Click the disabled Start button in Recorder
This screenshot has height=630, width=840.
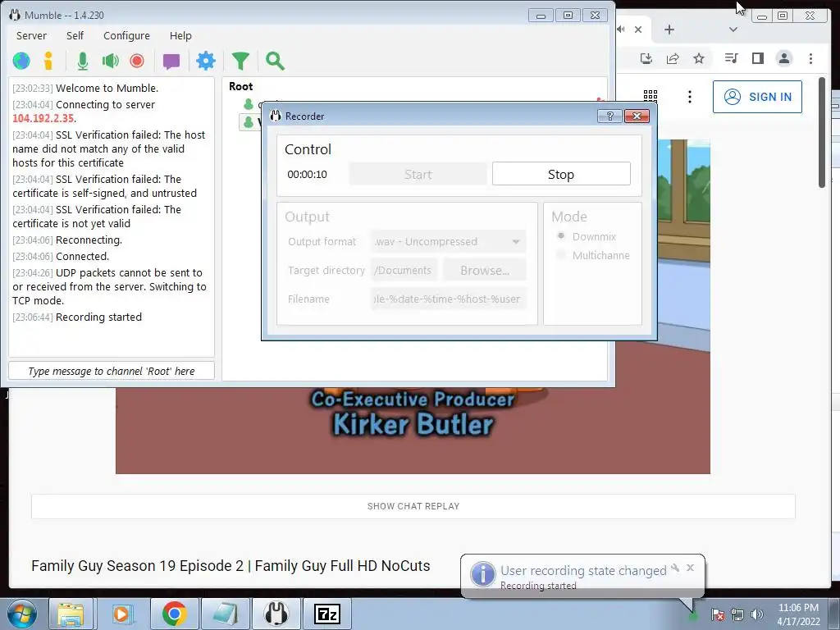point(418,174)
